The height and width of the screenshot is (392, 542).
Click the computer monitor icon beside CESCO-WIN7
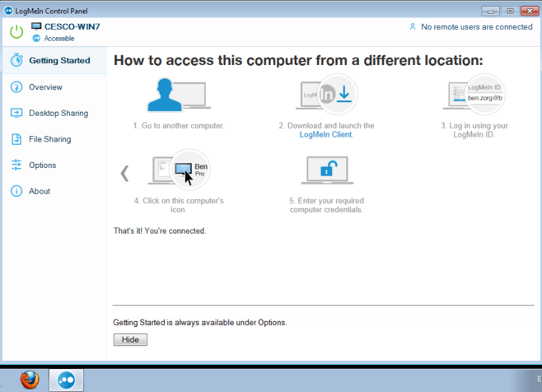coord(37,26)
